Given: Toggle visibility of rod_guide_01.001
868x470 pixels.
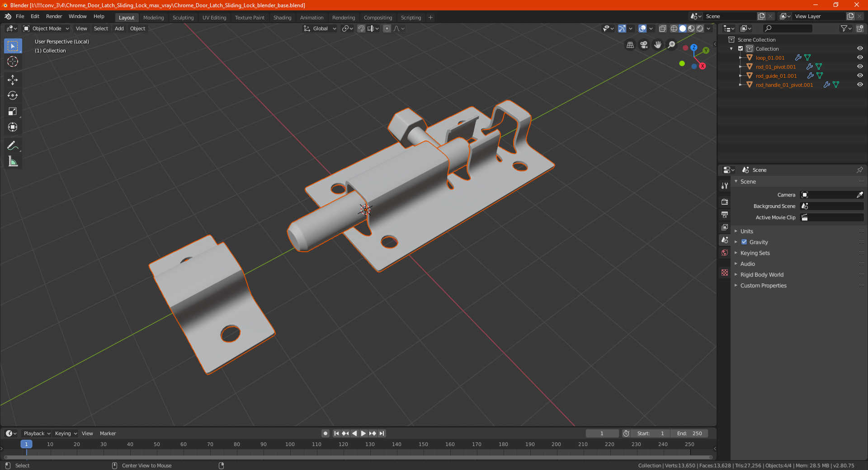Looking at the screenshot, I should (x=860, y=76).
